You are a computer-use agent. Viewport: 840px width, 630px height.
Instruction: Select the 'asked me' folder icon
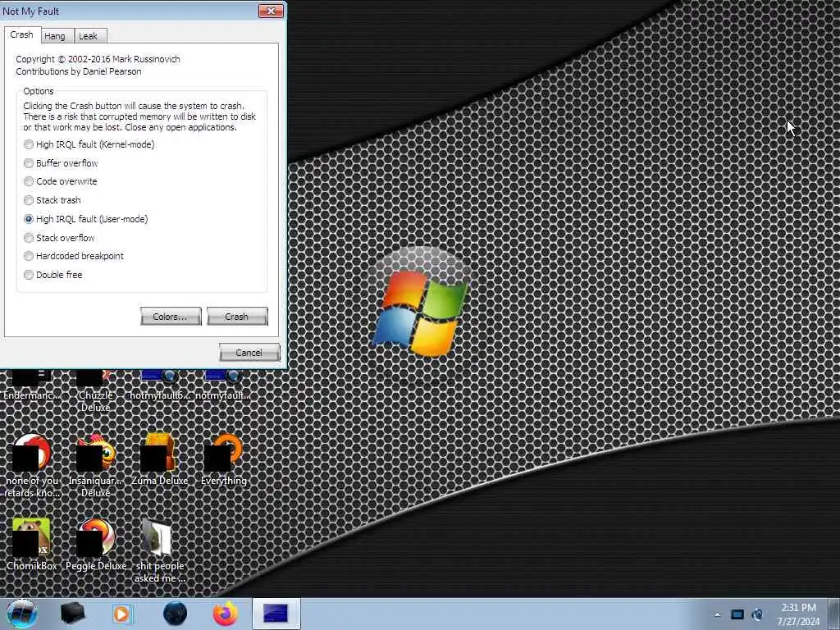(x=159, y=550)
